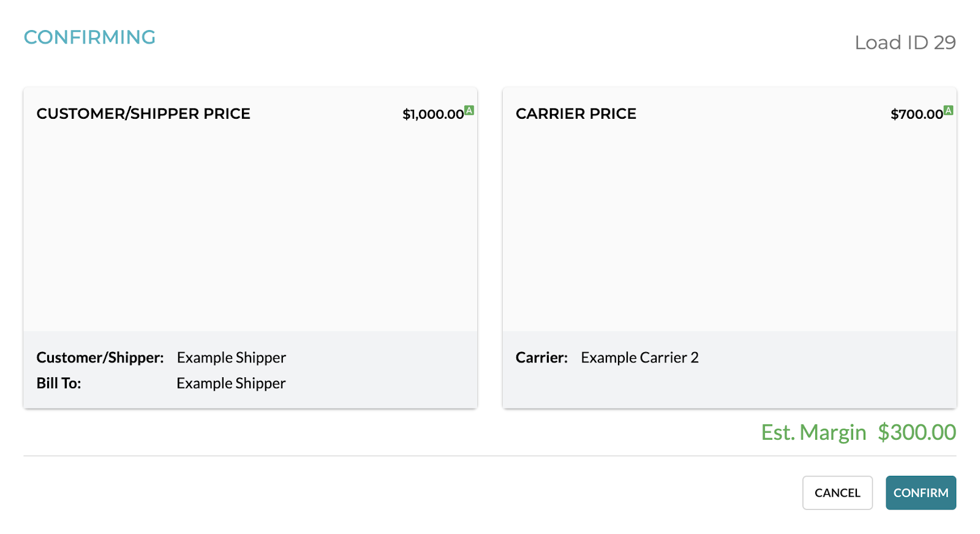
Task: Click the green A badge beside $700.00
Action: [x=949, y=110]
